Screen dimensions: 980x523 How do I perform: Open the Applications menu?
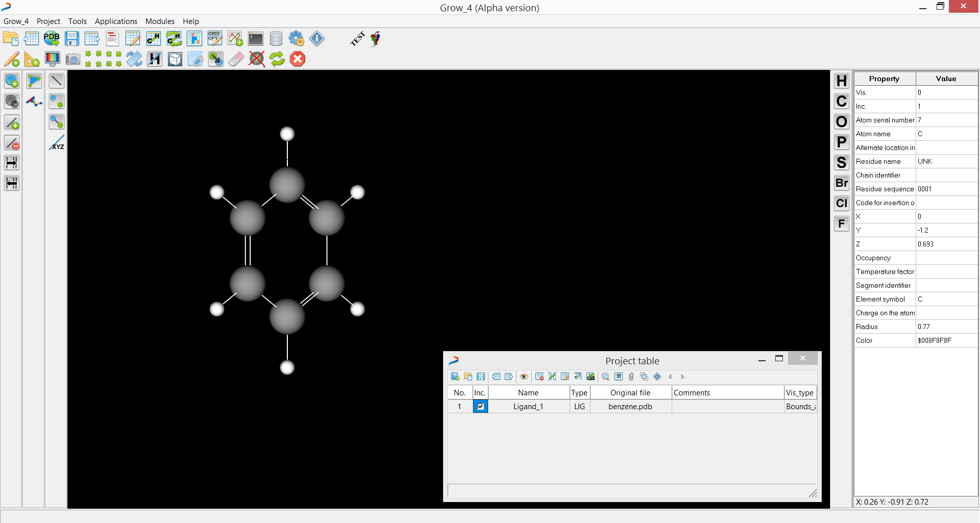116,21
